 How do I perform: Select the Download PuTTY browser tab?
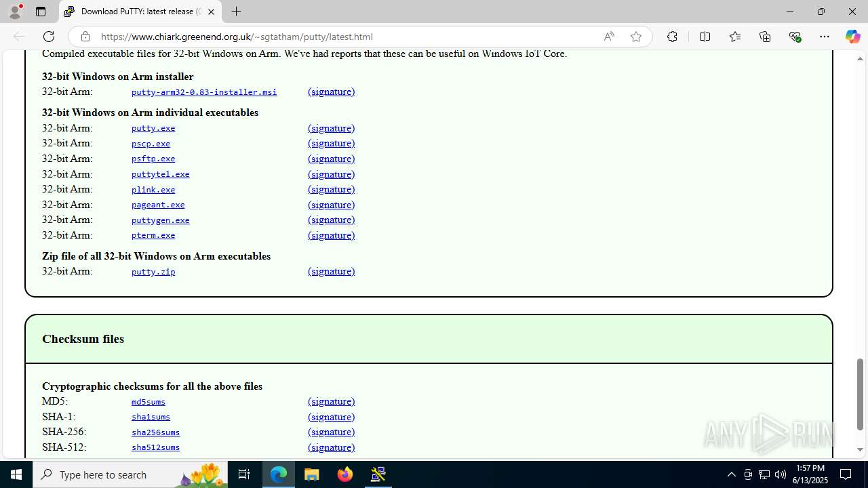pyautogui.click(x=141, y=12)
